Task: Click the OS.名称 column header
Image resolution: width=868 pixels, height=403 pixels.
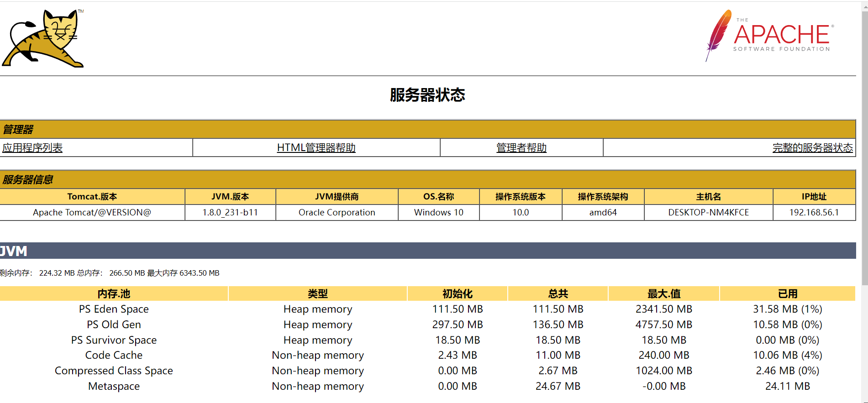Action: click(x=439, y=197)
